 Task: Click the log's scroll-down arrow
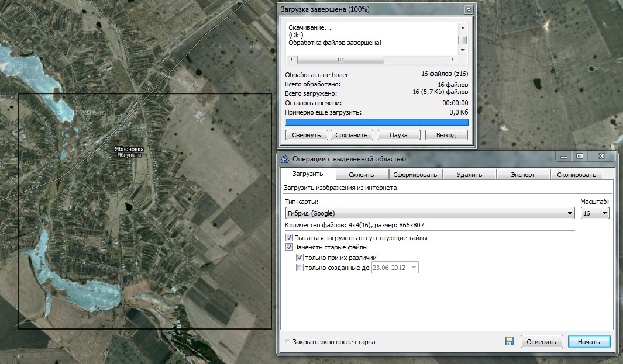[x=462, y=50]
